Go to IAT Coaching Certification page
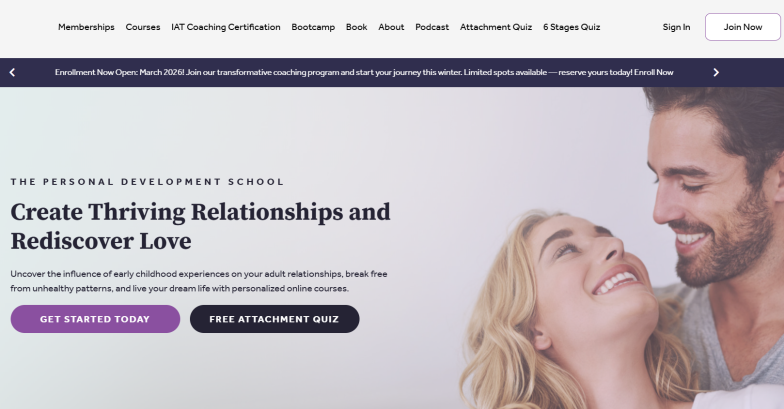This screenshot has width=784, height=409. click(226, 27)
